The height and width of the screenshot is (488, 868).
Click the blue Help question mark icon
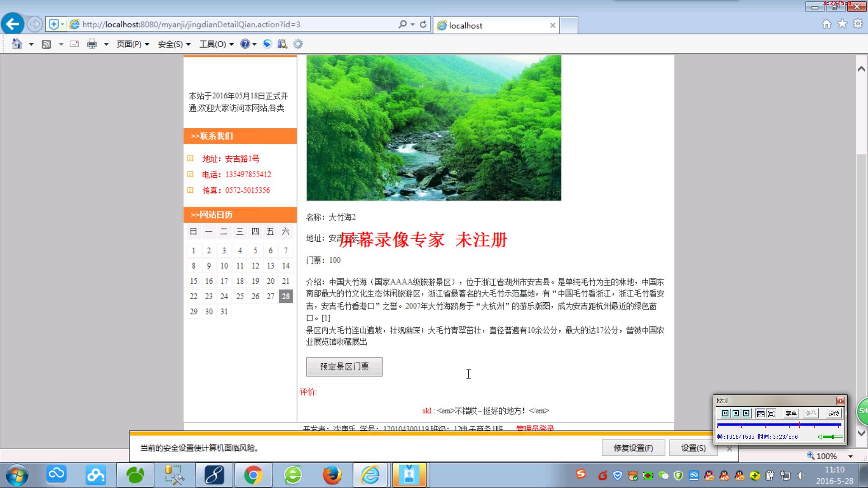point(245,44)
